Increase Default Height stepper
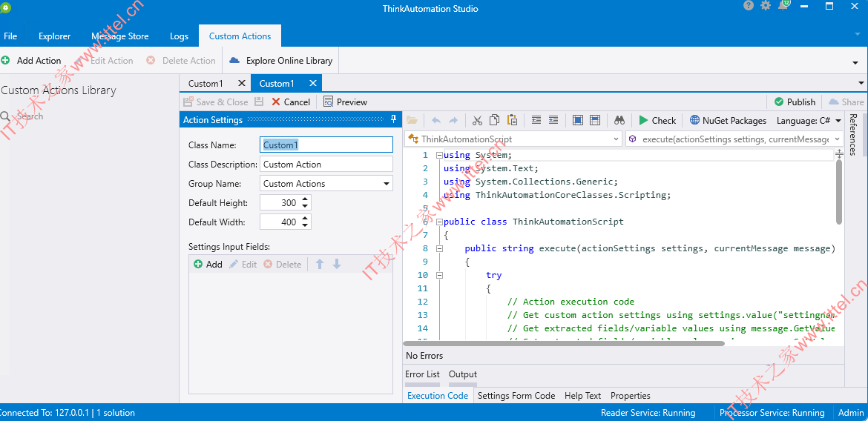This screenshot has width=868, height=421. (304, 199)
